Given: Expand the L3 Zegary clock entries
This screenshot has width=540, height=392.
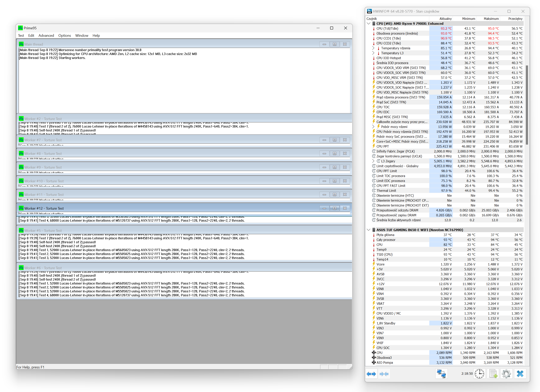Looking at the screenshot, I should [373, 161].
